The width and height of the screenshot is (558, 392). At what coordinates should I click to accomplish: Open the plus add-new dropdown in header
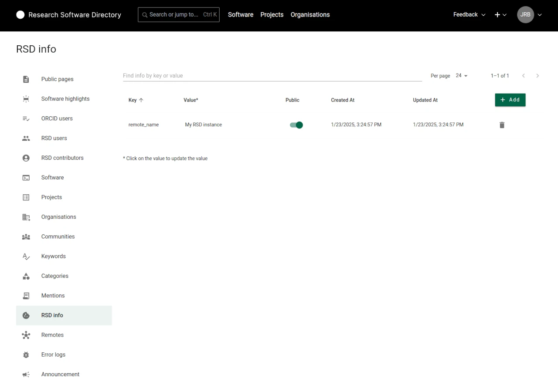click(500, 15)
